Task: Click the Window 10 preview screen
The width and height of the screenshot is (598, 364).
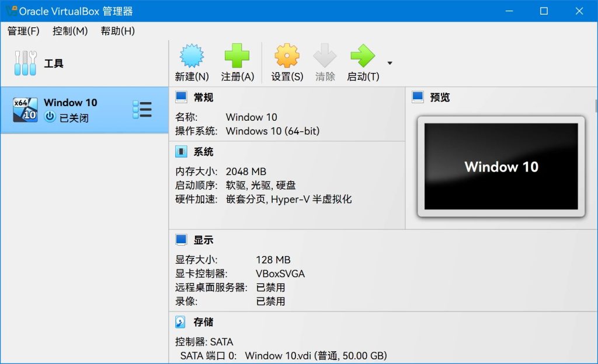Action: click(500, 167)
